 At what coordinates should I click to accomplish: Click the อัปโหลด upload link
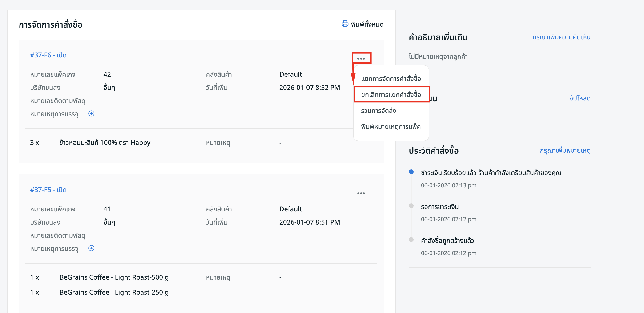580,98
